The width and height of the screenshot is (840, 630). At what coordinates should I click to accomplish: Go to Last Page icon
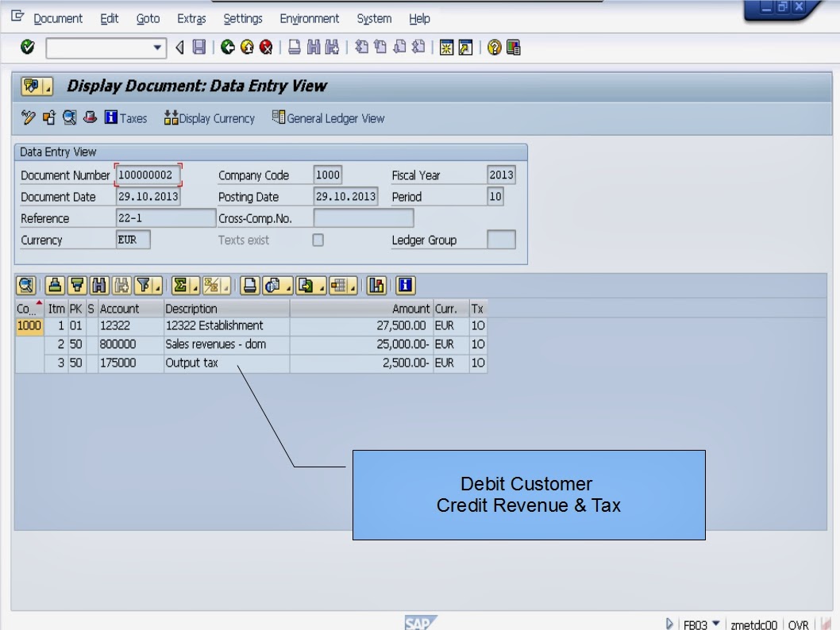[418, 47]
